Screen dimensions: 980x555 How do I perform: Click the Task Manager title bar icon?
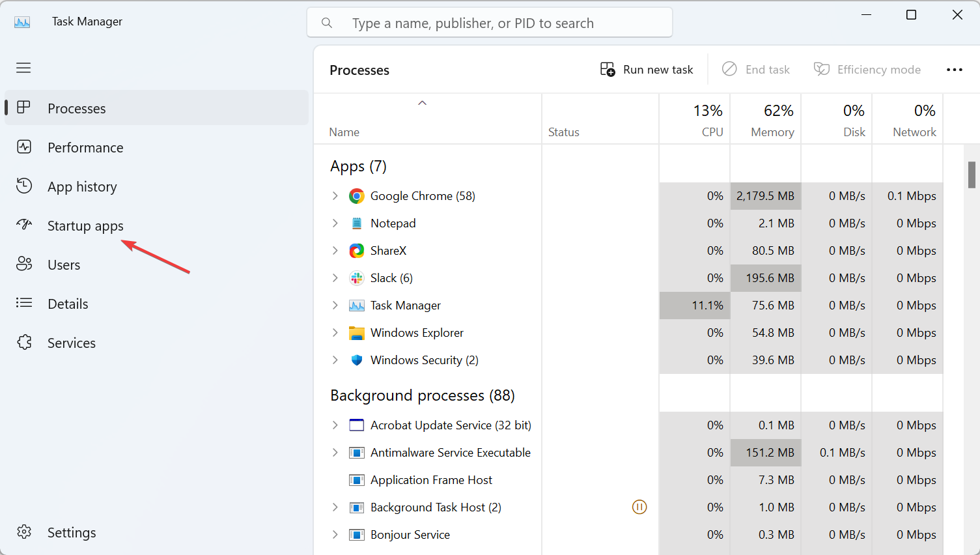[22, 21]
